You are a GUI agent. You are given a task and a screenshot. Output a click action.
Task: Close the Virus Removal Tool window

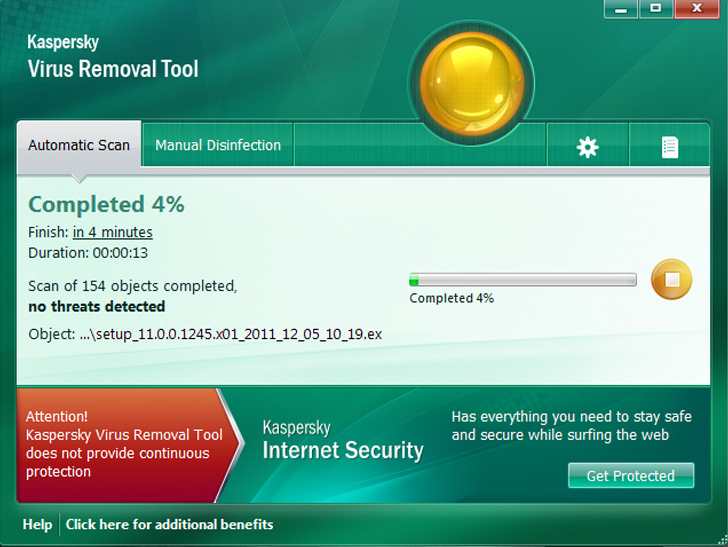click(696, 9)
